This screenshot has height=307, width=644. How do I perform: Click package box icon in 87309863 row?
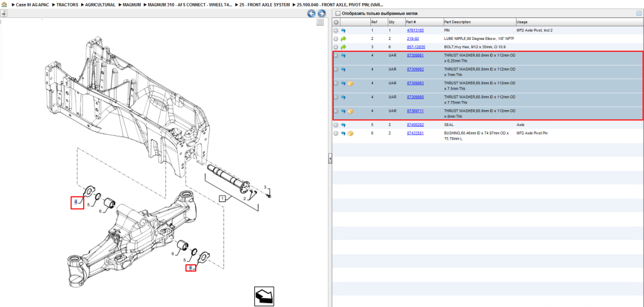pos(351,84)
